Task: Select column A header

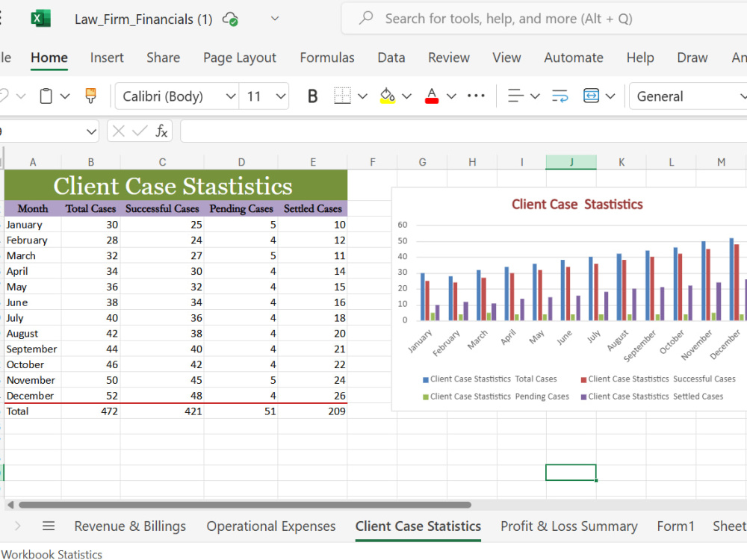Action: pyautogui.click(x=33, y=162)
